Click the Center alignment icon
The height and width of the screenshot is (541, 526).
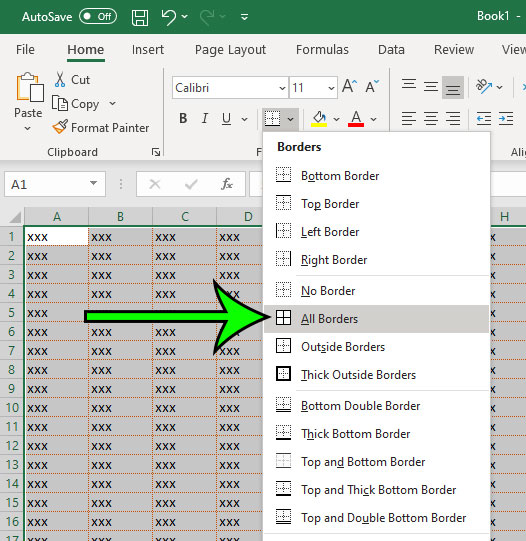[x=431, y=119]
